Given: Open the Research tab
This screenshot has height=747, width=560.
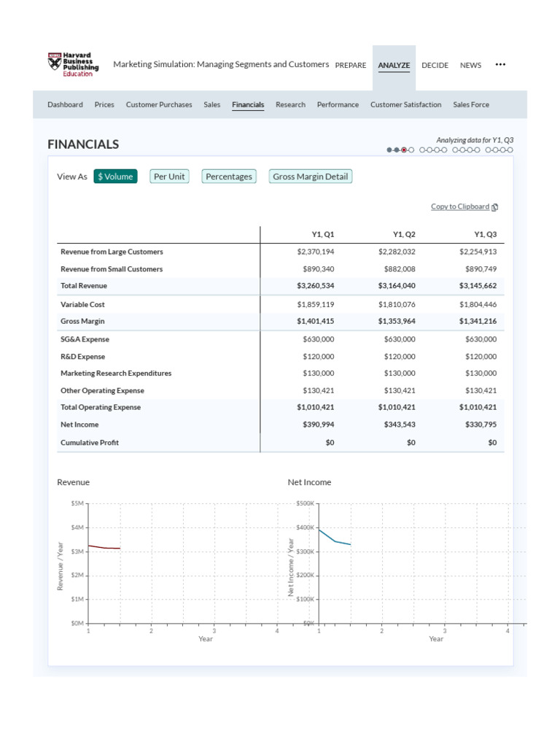Looking at the screenshot, I should [x=290, y=104].
